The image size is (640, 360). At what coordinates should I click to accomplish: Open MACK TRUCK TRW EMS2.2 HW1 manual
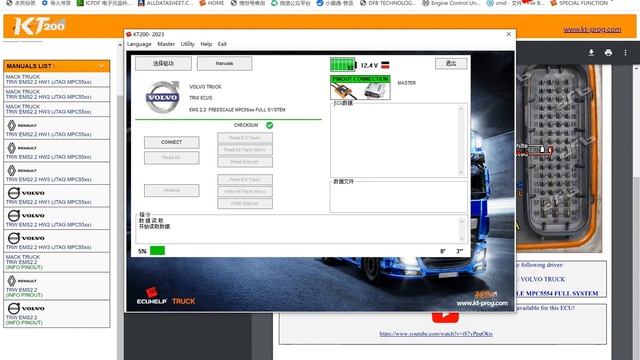(x=57, y=80)
